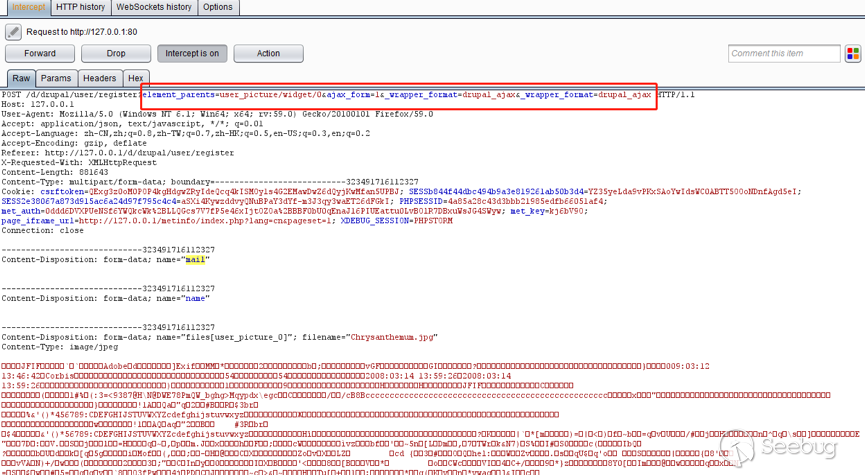Go to the Options tab
The image size is (865, 475).
(x=218, y=7)
